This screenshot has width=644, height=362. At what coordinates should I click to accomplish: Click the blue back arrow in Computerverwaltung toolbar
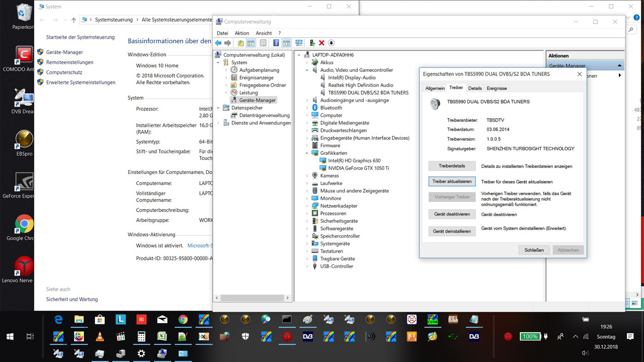[x=218, y=43]
